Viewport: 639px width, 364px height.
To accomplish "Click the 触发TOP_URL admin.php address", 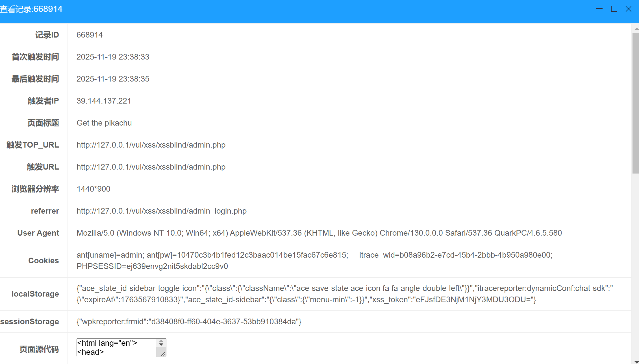I will click(x=151, y=145).
